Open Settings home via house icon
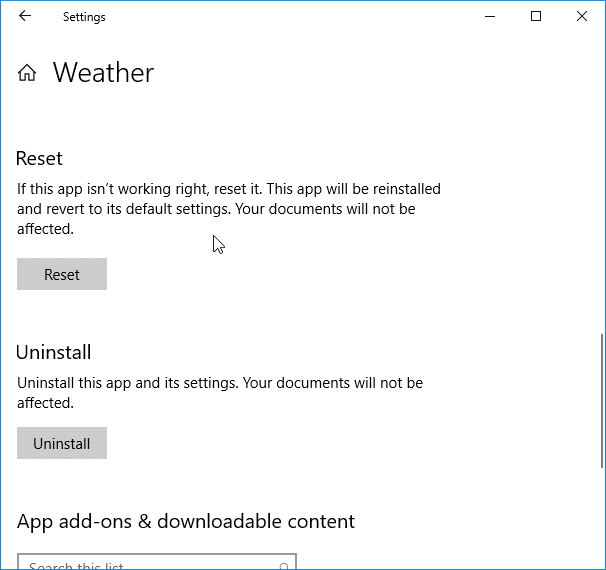 [27, 73]
